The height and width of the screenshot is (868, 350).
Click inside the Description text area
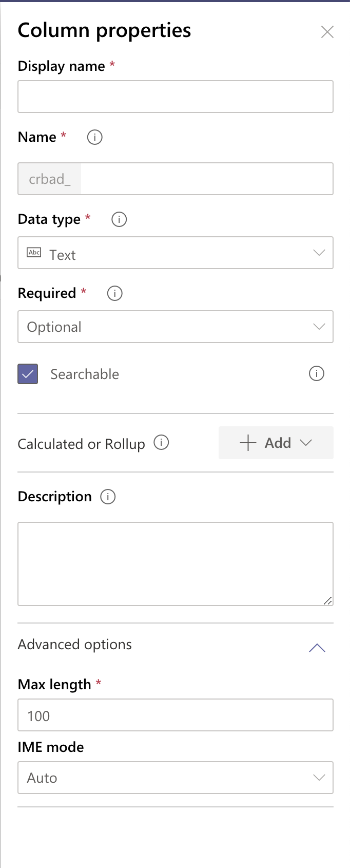(x=176, y=564)
